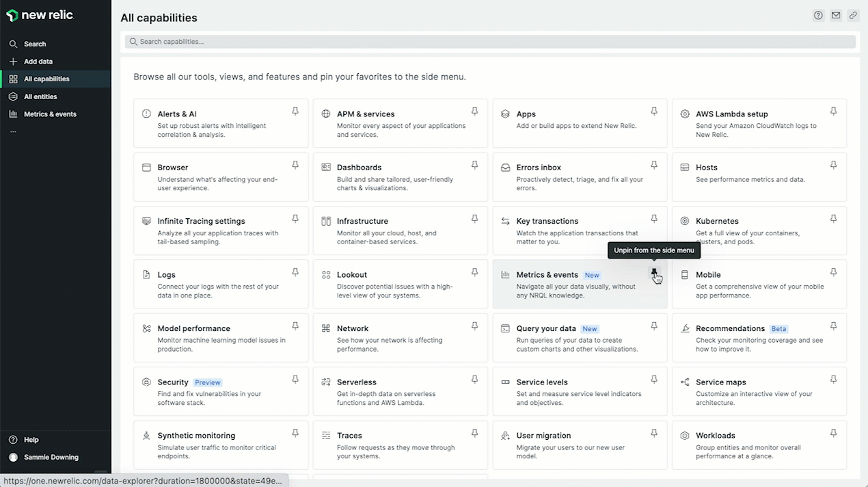Pin Workloads to the side menu

click(x=833, y=433)
